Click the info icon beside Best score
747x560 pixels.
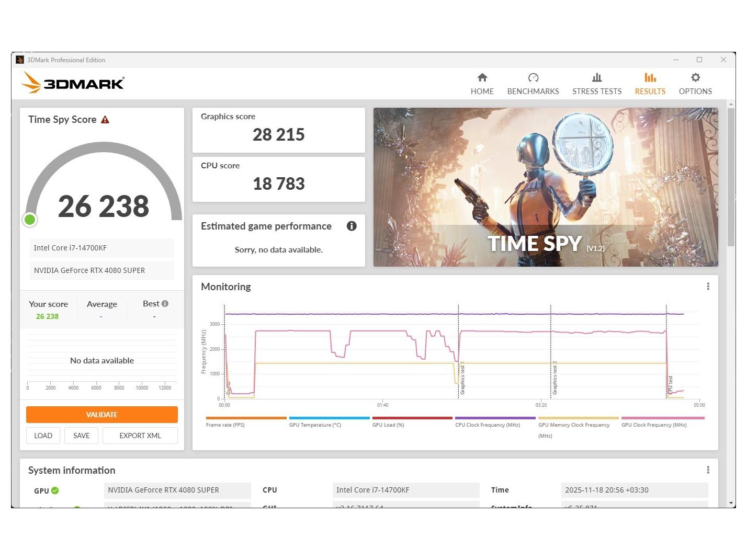[165, 304]
